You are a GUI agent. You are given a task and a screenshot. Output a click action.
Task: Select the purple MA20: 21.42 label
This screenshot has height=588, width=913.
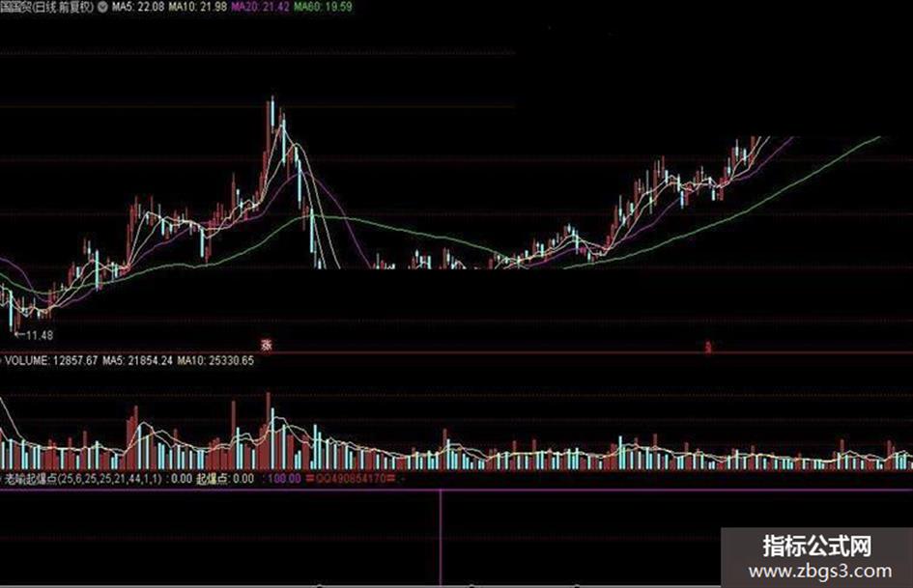coord(260,8)
